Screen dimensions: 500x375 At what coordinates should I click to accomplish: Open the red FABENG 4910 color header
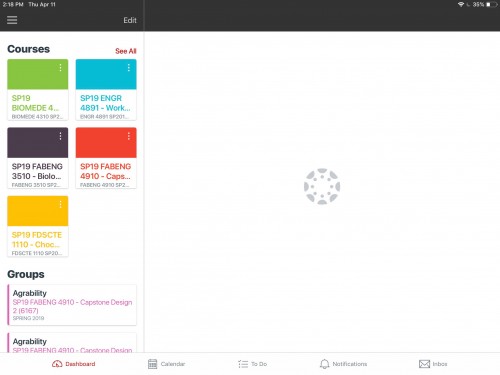click(x=106, y=143)
